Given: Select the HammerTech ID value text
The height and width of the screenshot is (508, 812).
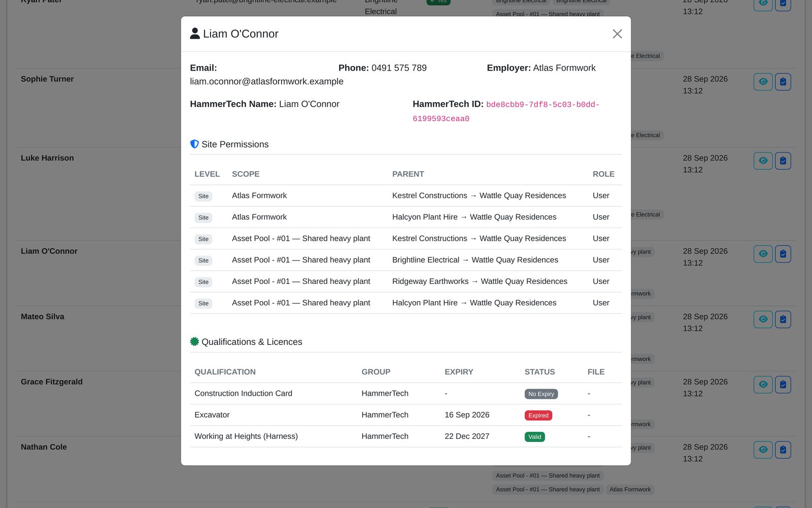Looking at the screenshot, I should click(x=506, y=111).
